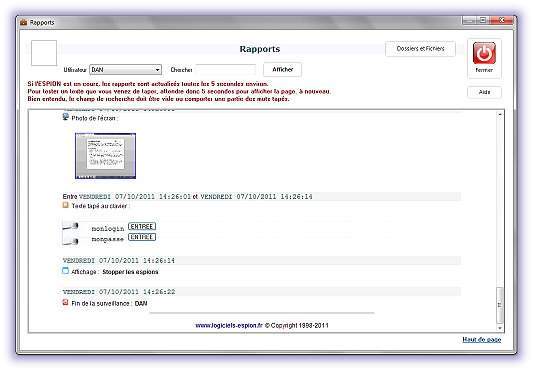The image size is (533, 371).
Task: Open the screen capture thumbnail
Action: click(105, 156)
